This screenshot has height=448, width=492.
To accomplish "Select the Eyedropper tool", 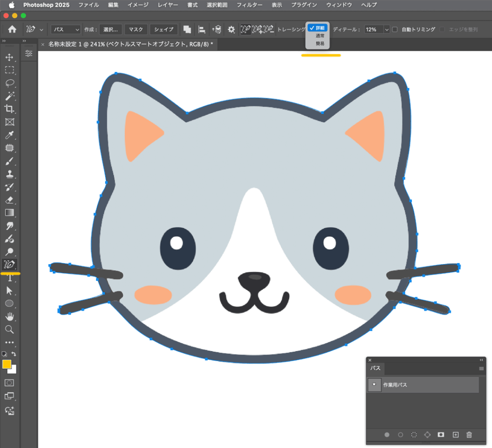I will (9, 135).
